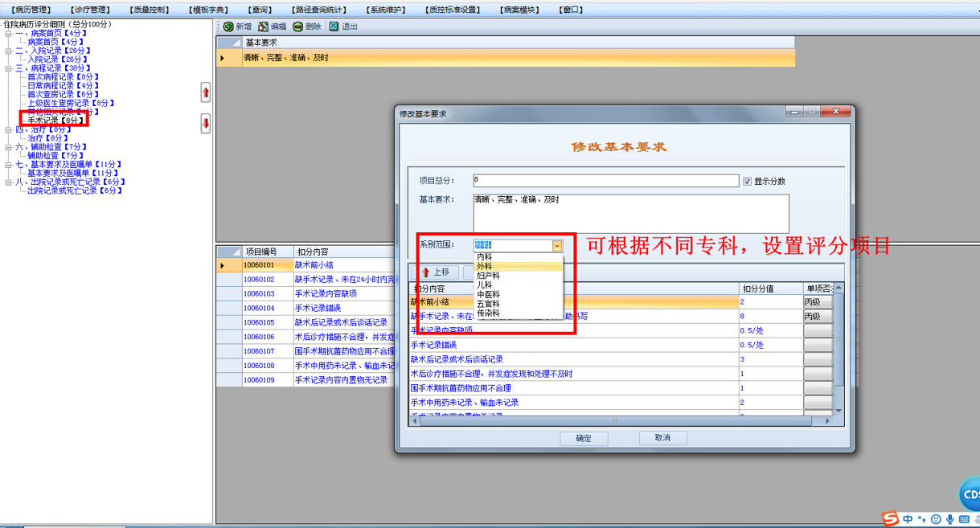Viewport: 980px width, 528px height.
Task: Open the IME soft keyboard icon
Action: 965,520
